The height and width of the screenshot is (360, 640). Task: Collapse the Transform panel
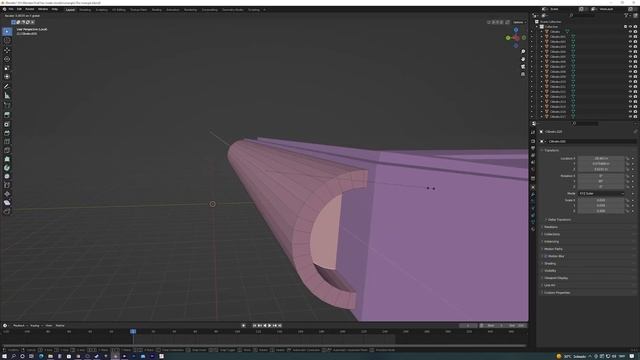pos(551,150)
